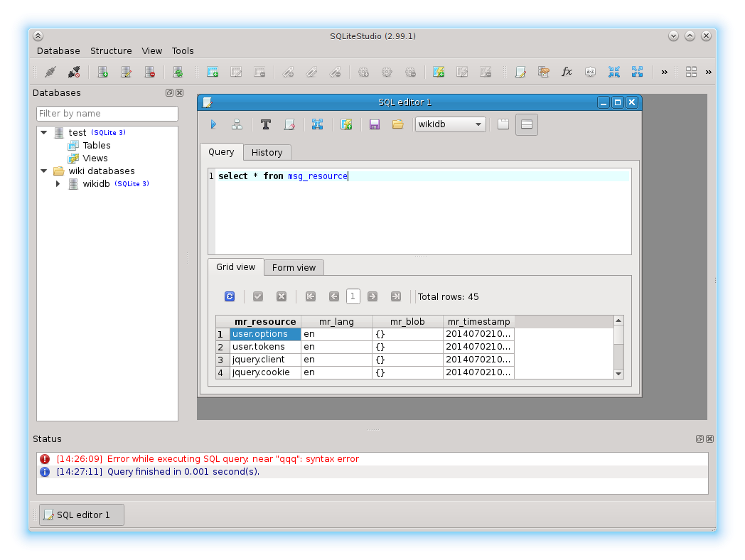Load SQL from file with folder icon
745x560 pixels.
pyautogui.click(x=397, y=124)
